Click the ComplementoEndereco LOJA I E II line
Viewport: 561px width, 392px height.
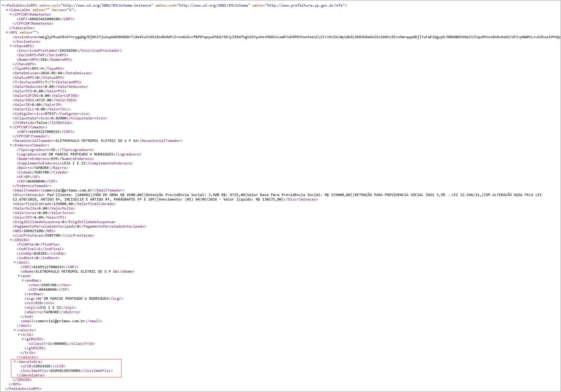(x=75, y=163)
